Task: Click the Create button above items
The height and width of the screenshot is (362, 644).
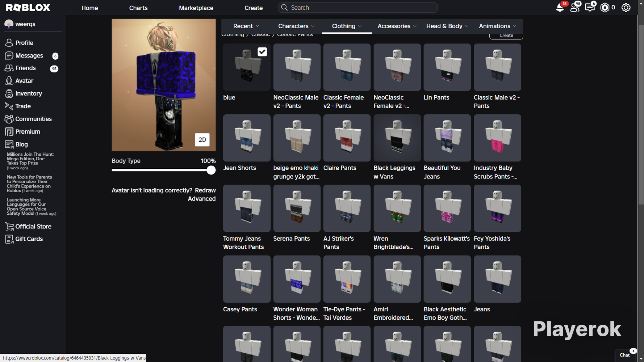Action: pyautogui.click(x=506, y=35)
